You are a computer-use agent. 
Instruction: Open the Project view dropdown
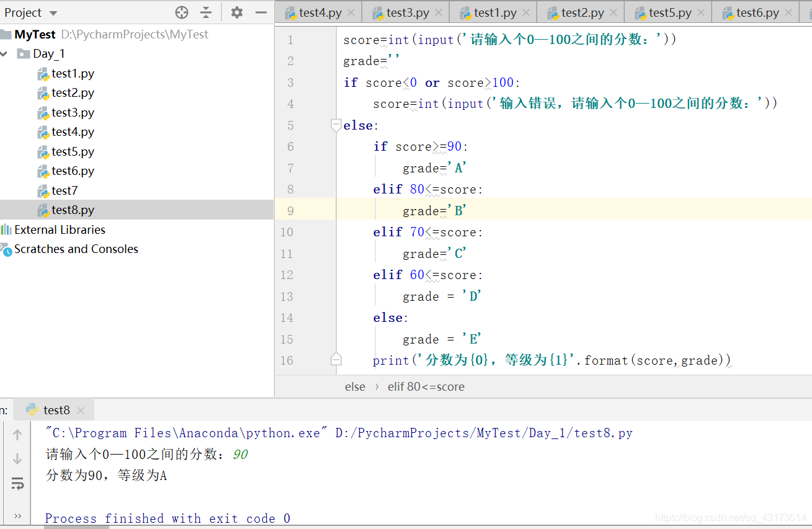[53, 13]
